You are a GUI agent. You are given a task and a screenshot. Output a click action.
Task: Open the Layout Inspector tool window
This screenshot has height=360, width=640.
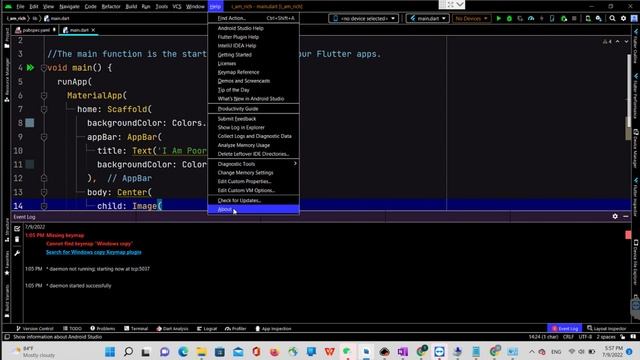607,329
